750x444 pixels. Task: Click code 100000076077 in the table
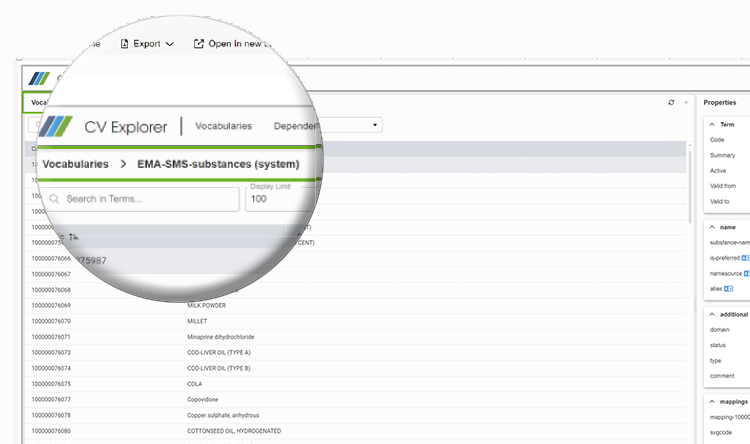[51, 400]
